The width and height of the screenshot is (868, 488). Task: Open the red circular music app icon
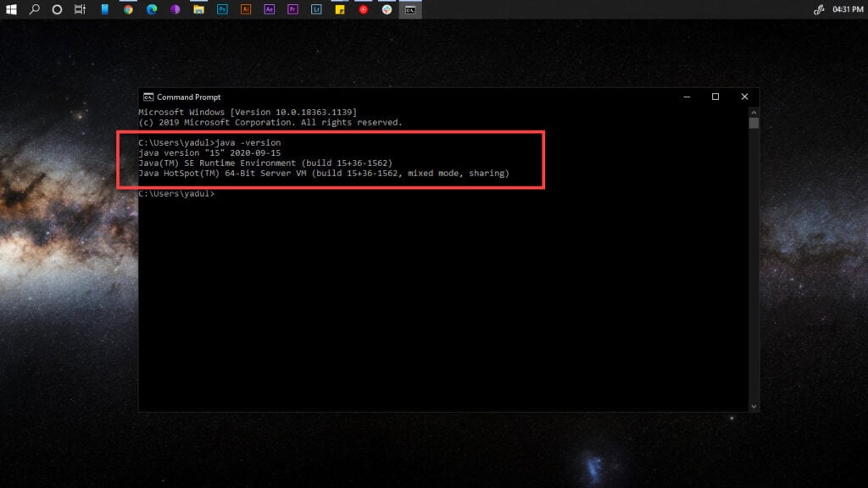(363, 9)
